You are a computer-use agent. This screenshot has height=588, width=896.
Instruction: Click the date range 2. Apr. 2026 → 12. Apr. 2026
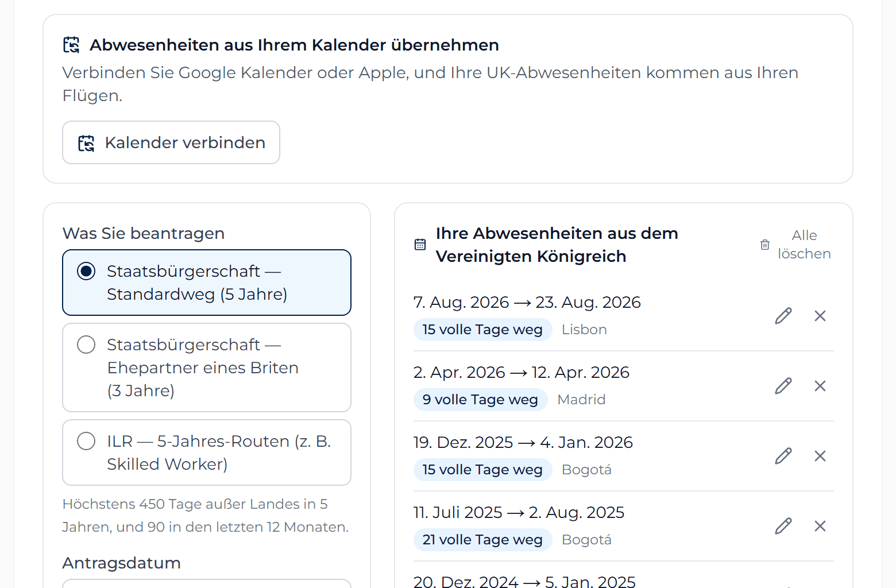click(x=521, y=372)
